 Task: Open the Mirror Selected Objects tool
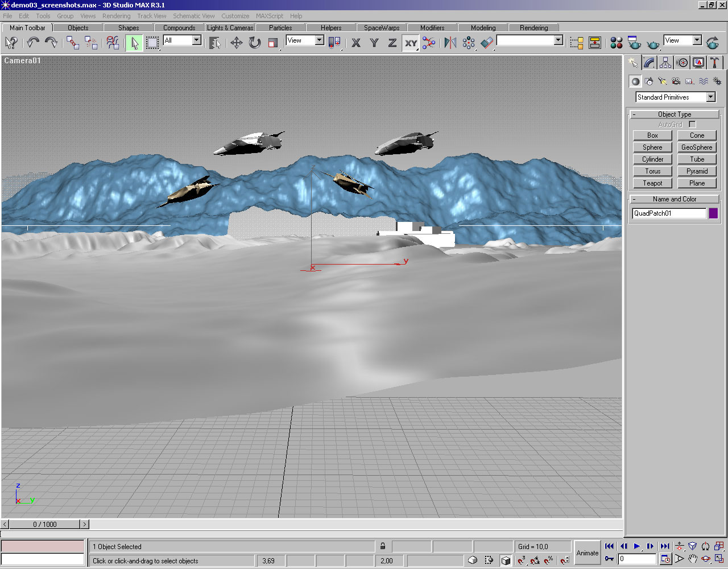tap(450, 43)
